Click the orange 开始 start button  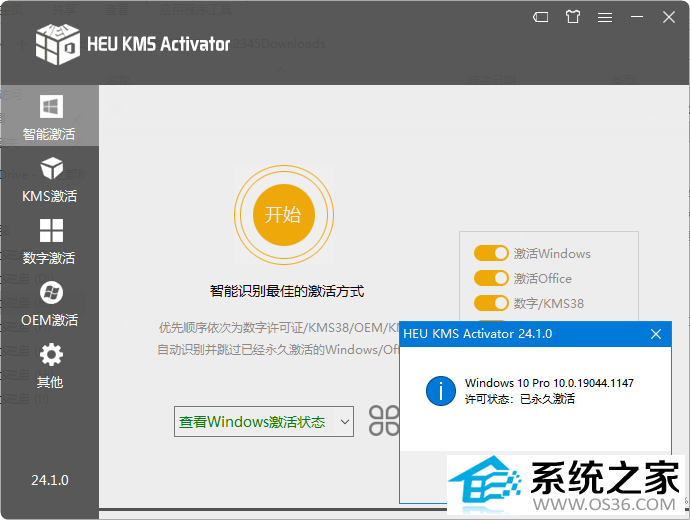click(x=283, y=215)
